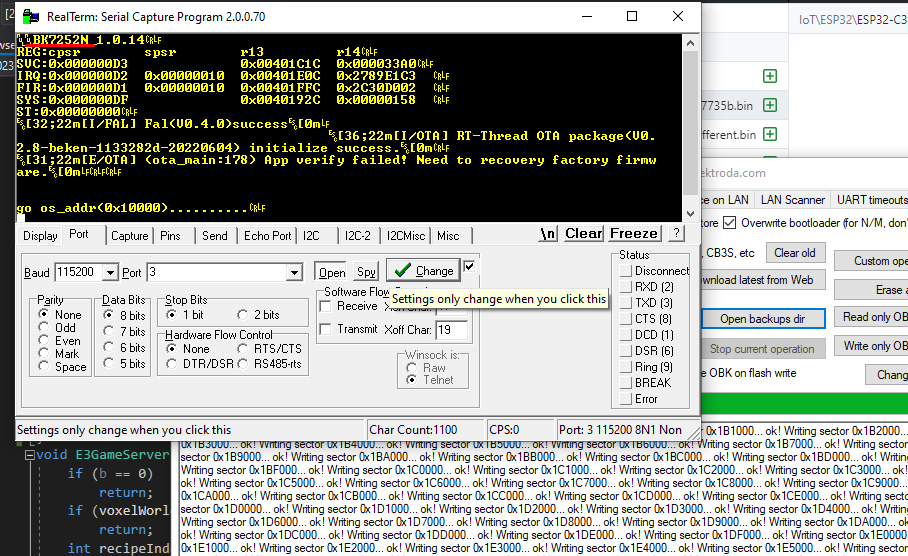Open the Echo Port tab

268,236
